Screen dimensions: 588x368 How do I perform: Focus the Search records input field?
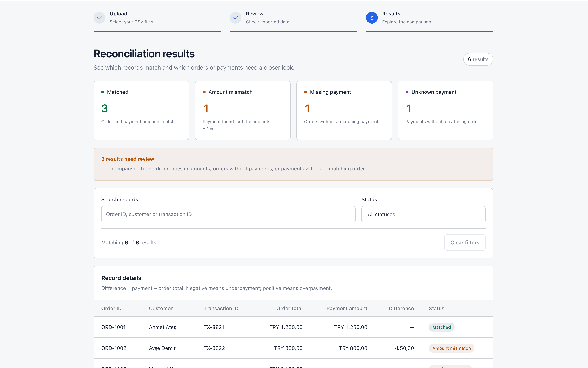tap(228, 214)
